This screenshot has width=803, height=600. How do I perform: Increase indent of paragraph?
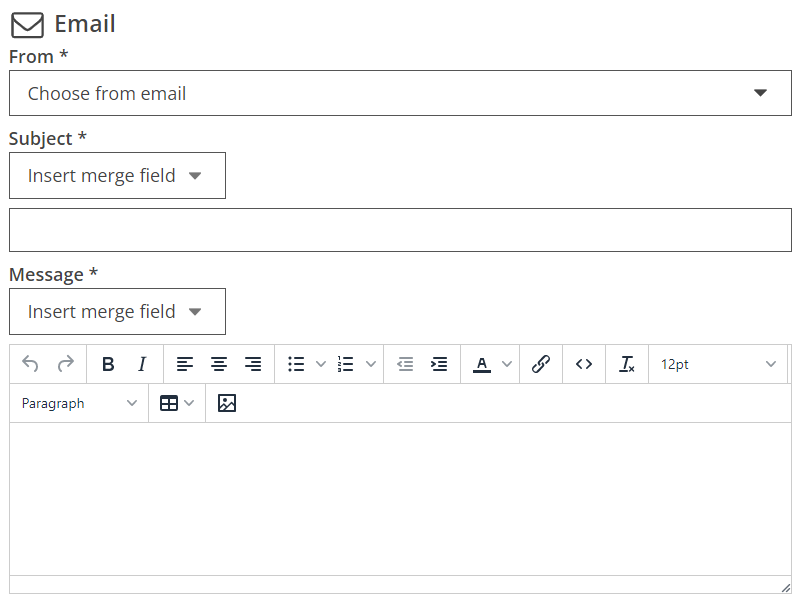tap(439, 364)
